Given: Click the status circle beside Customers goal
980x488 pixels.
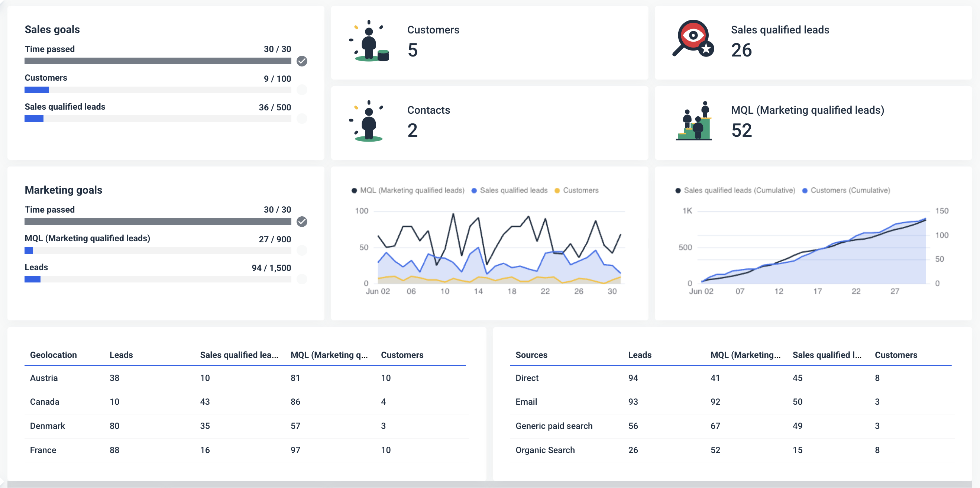Looking at the screenshot, I should click(302, 90).
